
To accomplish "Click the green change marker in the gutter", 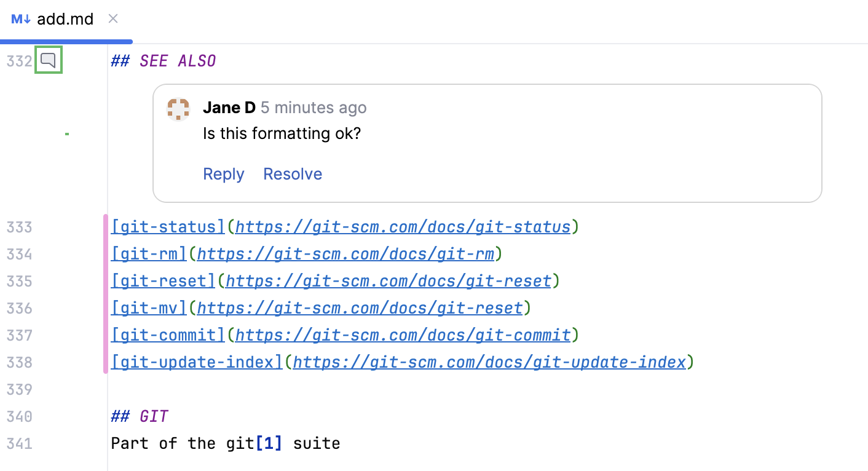I will coord(66,133).
